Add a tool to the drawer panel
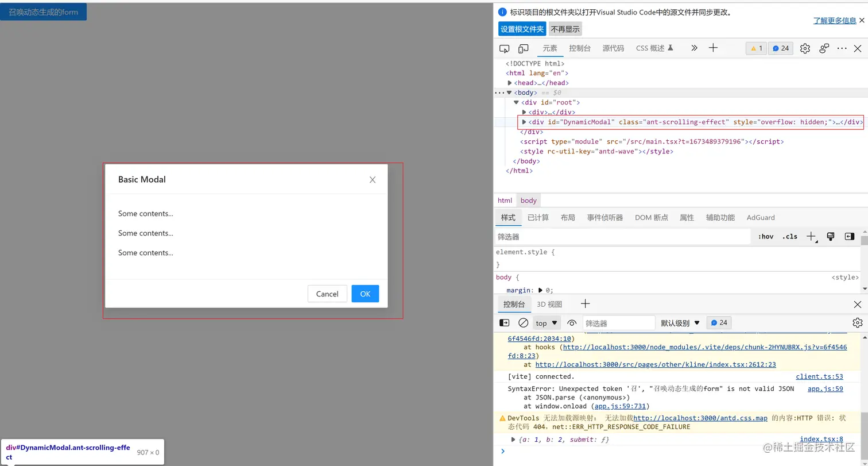This screenshot has width=868, height=466. [x=585, y=304]
